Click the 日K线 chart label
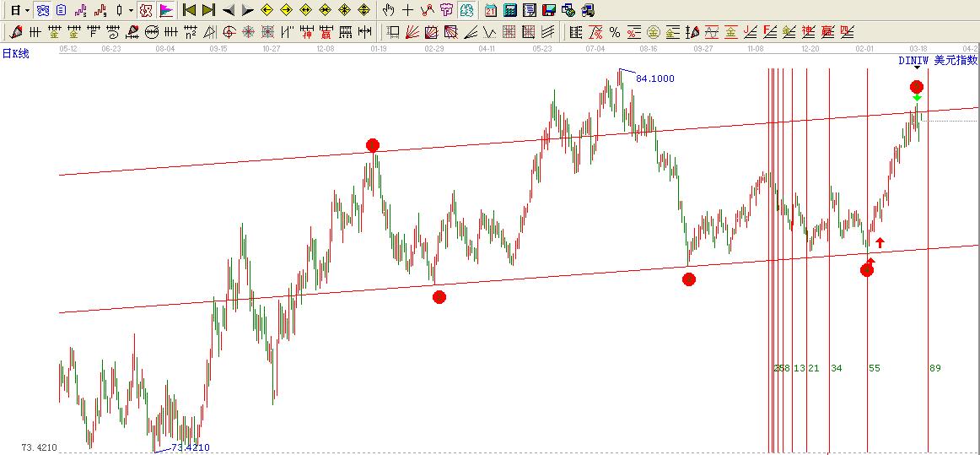Screen dimensions: 980x455 click(x=15, y=53)
